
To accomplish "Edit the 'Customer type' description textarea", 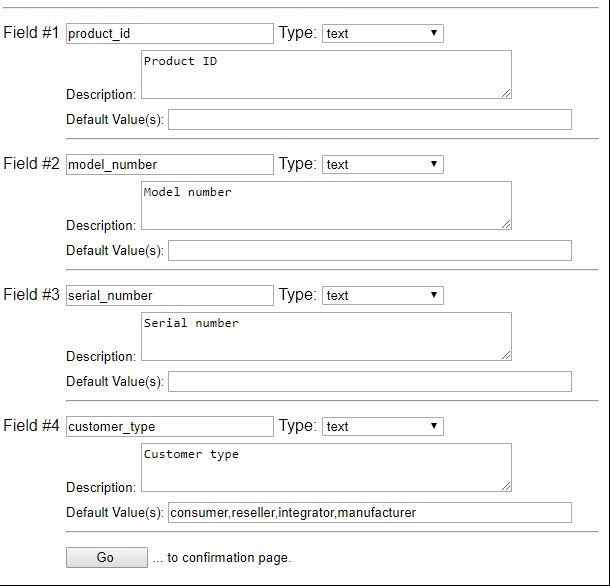I will (x=325, y=467).
